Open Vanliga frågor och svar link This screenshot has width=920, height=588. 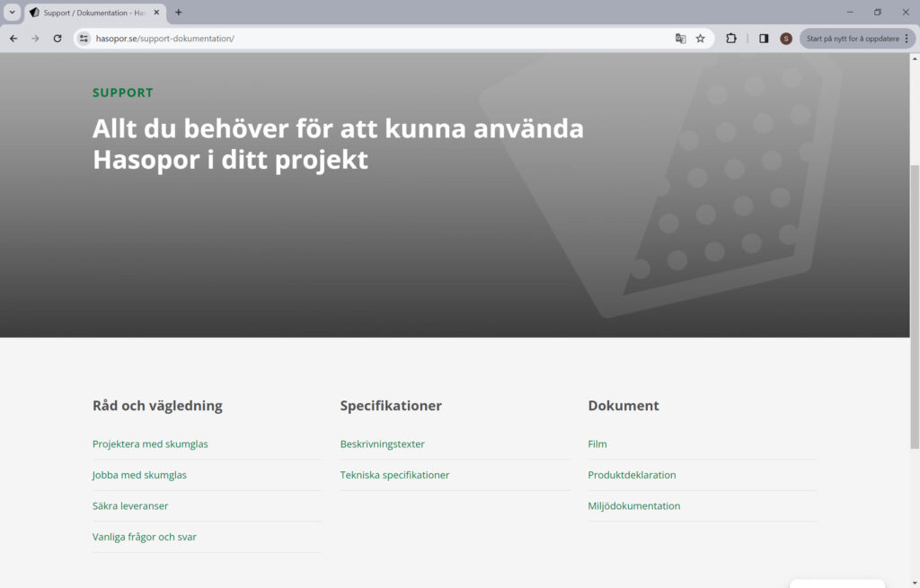click(145, 537)
